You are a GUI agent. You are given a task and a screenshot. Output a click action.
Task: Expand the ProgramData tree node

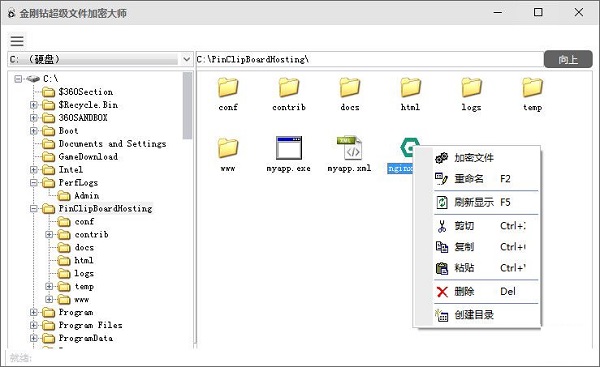(34, 338)
